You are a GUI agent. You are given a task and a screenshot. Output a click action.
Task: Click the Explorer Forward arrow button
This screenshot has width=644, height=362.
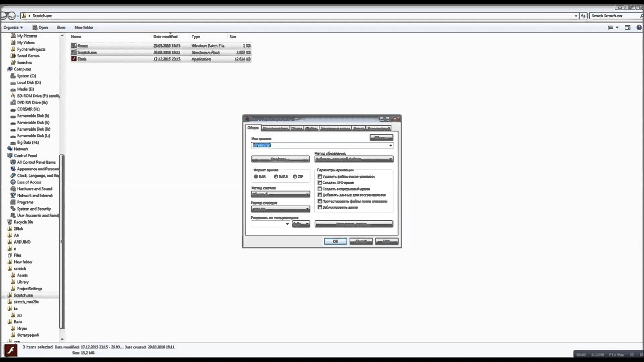[x=12, y=16]
